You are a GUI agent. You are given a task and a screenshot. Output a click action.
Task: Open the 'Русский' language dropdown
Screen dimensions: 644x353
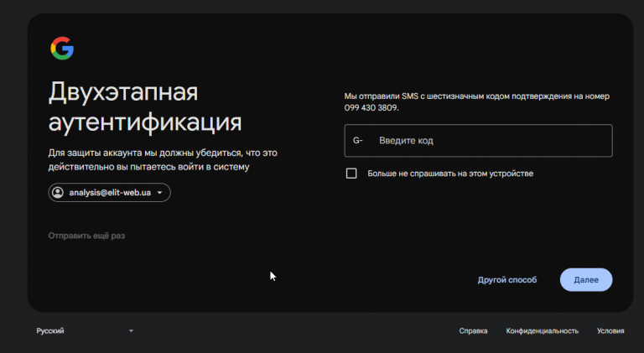[85, 331]
